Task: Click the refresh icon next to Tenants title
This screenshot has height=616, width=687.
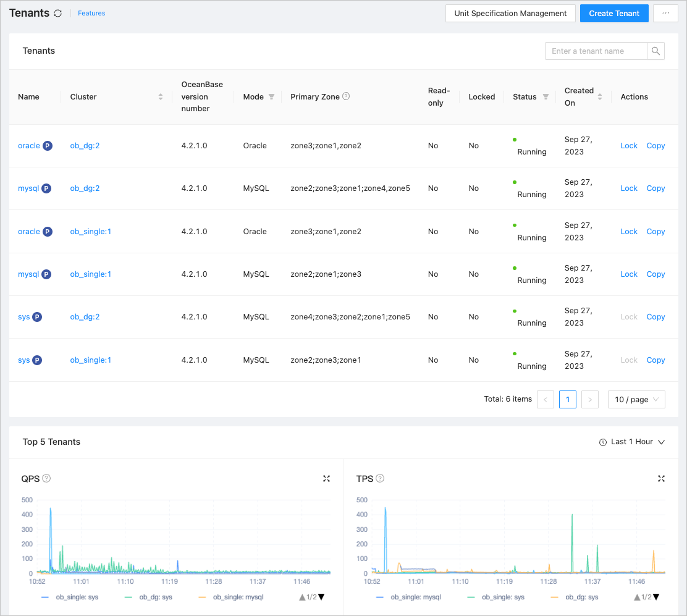Action: click(58, 14)
